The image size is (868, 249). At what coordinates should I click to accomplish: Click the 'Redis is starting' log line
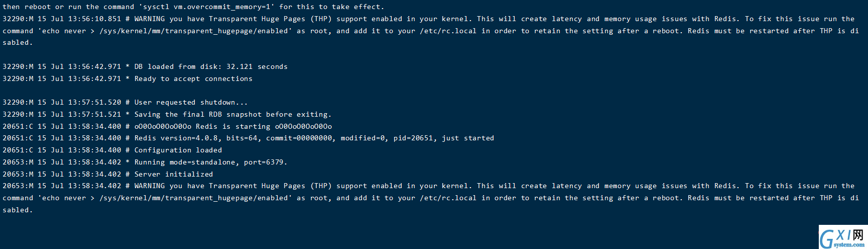click(167, 127)
